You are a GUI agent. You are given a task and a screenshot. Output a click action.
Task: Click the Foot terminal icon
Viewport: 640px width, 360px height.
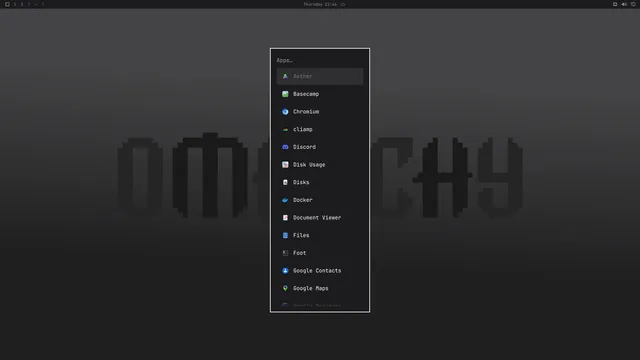pyautogui.click(x=285, y=253)
